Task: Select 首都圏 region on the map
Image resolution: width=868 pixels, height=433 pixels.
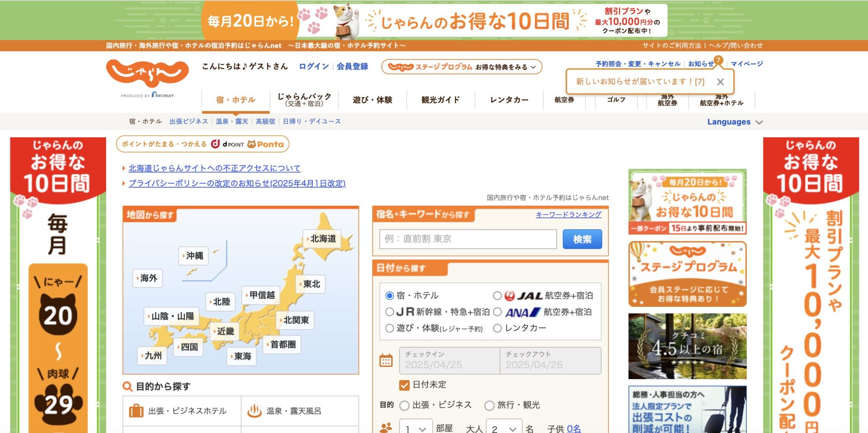Action: coord(282,344)
